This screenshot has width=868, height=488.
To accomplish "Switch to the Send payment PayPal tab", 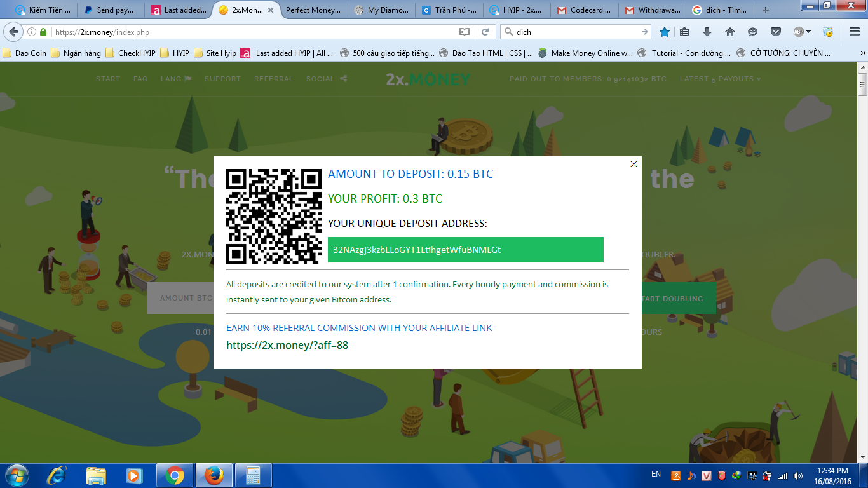I will tap(112, 10).
